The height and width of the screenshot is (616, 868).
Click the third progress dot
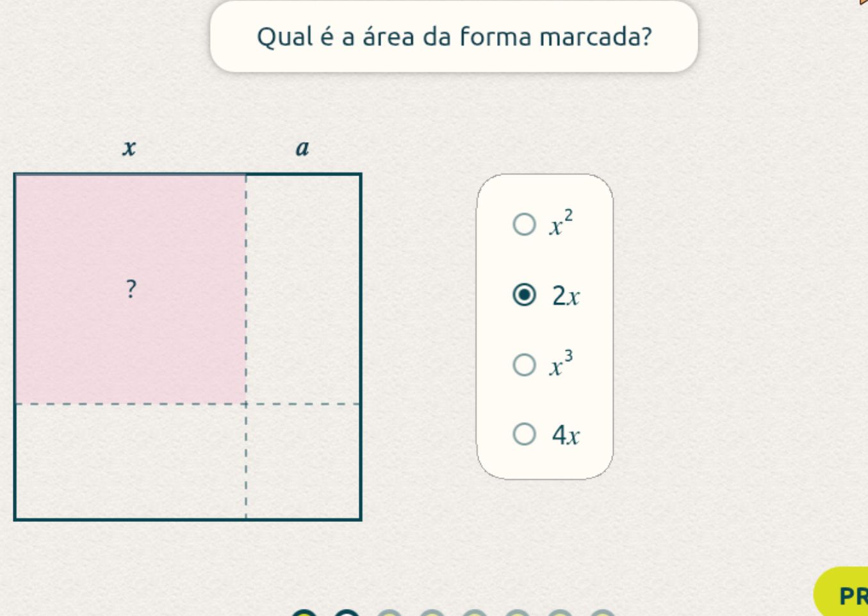coord(388,613)
